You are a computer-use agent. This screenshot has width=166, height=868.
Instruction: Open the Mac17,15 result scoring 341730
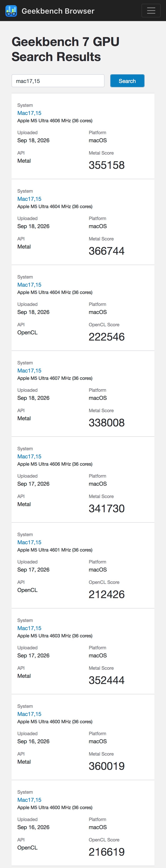click(x=29, y=457)
